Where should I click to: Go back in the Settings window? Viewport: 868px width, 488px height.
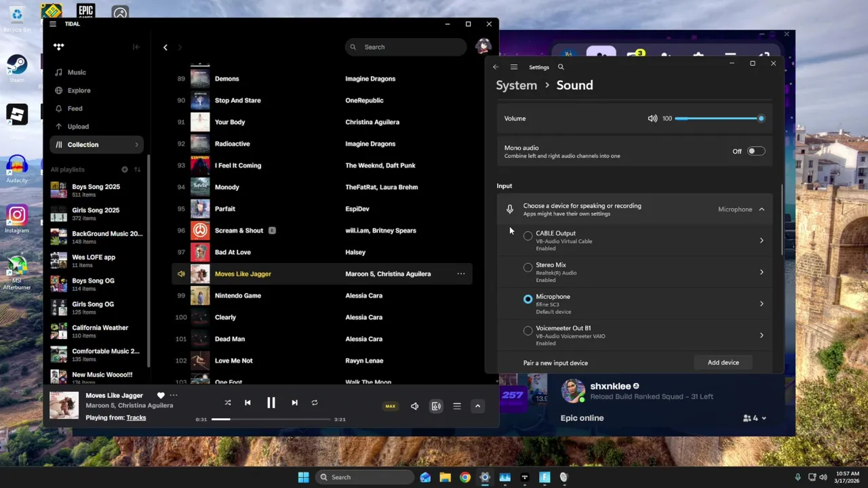pos(496,67)
